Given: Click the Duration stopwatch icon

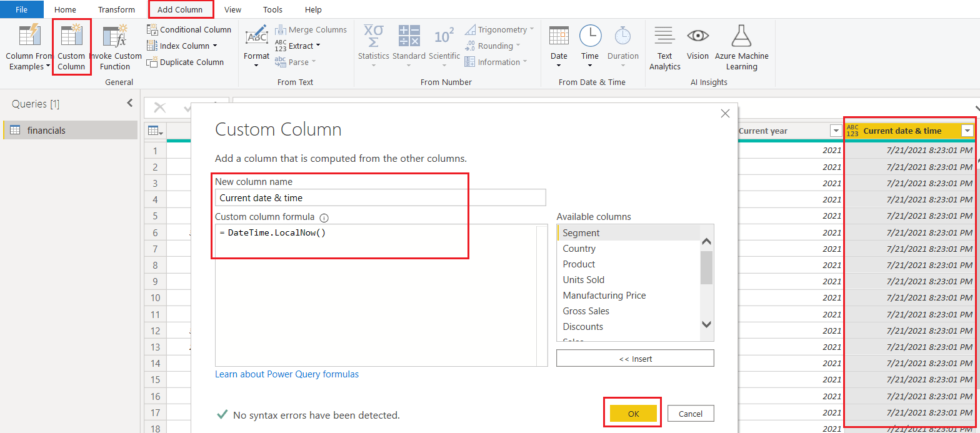Looking at the screenshot, I should click(622, 36).
